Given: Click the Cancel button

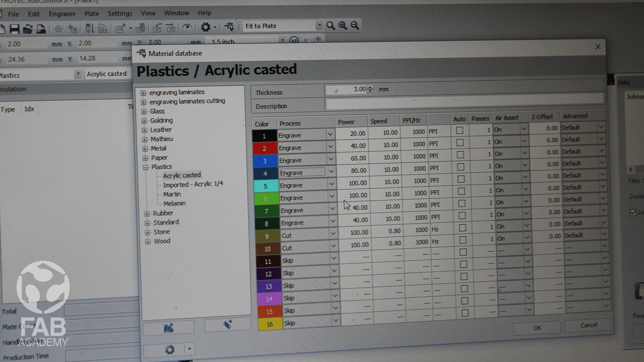Looking at the screenshot, I should tap(589, 325).
